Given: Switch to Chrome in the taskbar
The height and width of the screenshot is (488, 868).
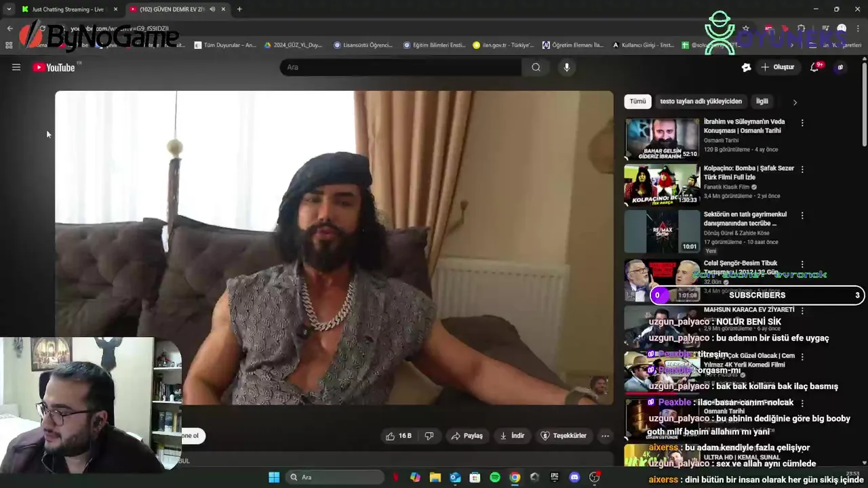Looking at the screenshot, I should pos(515,477).
